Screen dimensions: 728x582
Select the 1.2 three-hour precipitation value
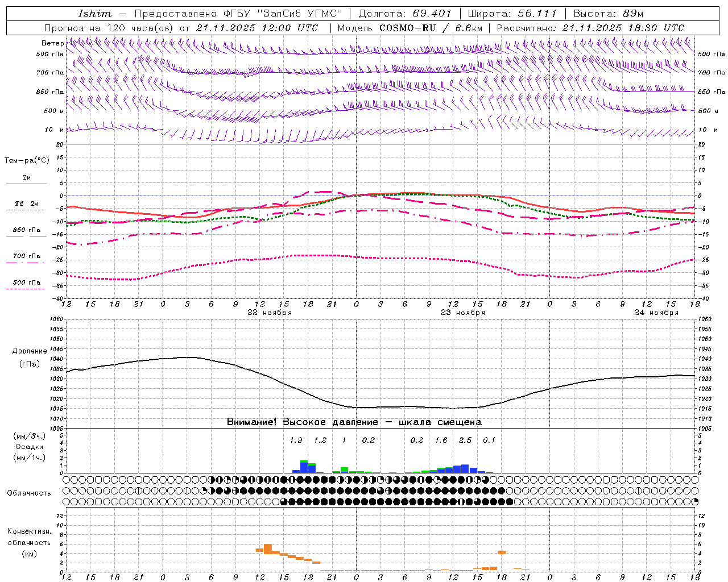point(320,440)
